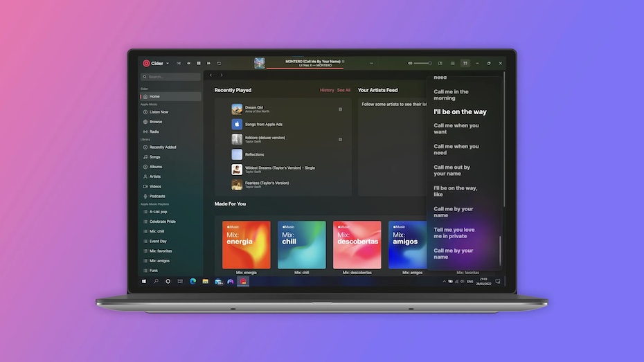Launch Microsoft Edge from the taskbar
This screenshot has height=362, width=644.
tap(193, 282)
